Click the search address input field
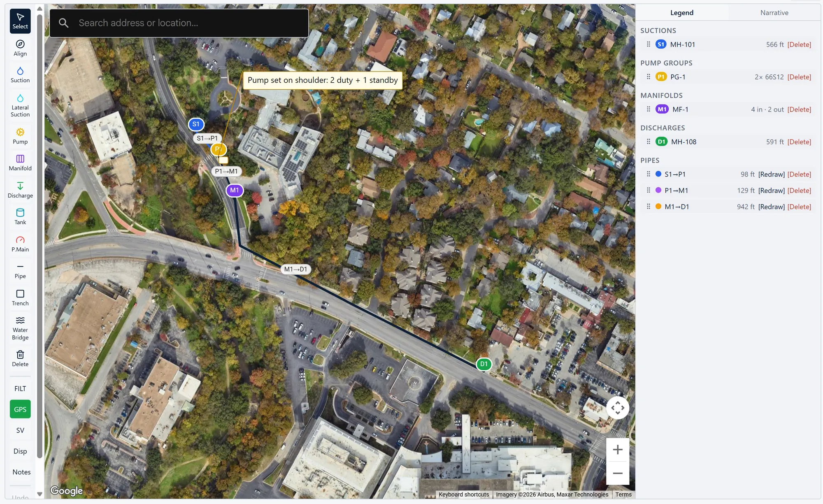This screenshot has height=504, width=823. point(179,23)
